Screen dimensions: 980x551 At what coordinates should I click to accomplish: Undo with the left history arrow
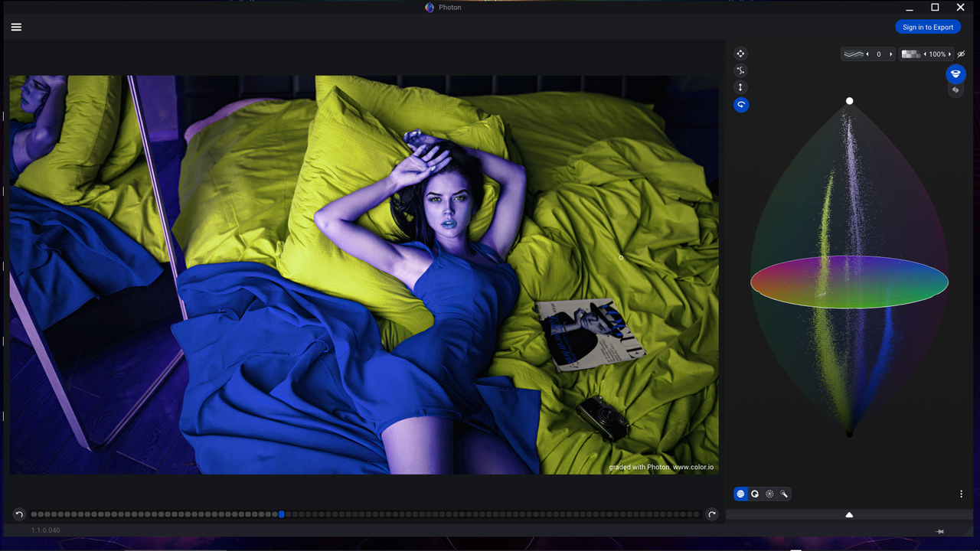19,514
